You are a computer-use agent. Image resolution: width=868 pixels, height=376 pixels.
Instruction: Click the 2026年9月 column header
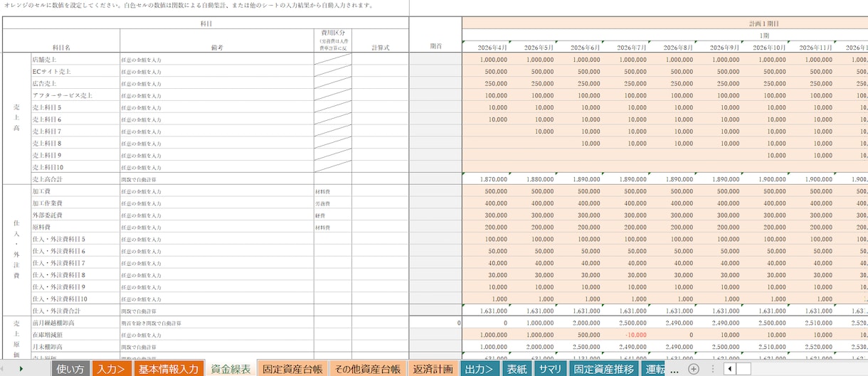pos(717,47)
